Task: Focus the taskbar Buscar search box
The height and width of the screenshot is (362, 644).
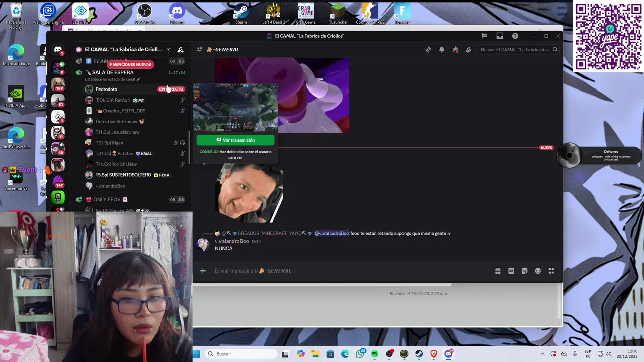Action: (242, 354)
